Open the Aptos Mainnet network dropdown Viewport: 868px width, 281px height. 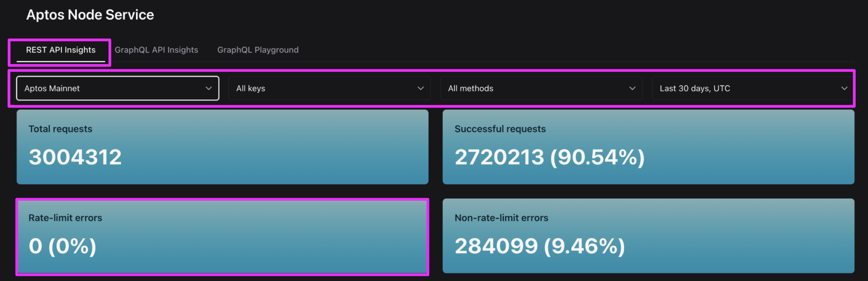point(118,88)
